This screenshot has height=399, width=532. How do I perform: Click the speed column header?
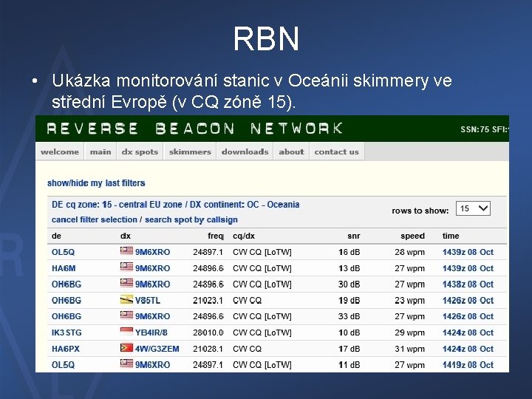(x=412, y=236)
